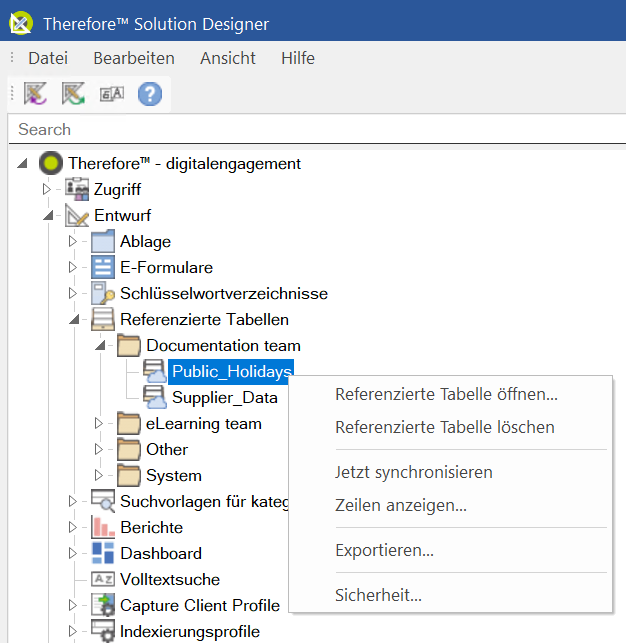The image size is (626, 643).
Task: Open the Bearbeiten menu
Action: click(134, 58)
